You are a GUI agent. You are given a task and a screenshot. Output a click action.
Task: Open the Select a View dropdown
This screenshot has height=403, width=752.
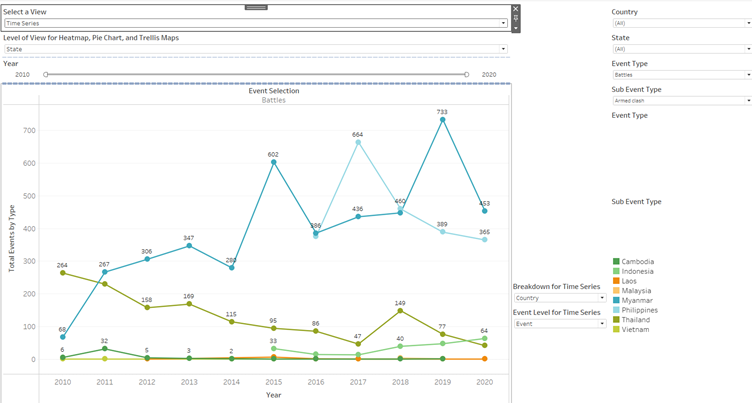(504, 22)
